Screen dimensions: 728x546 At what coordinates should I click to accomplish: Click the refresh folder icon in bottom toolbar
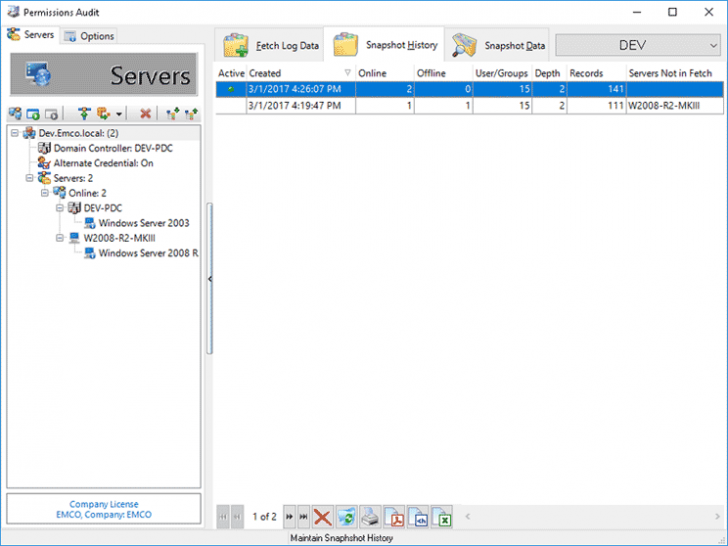click(346, 517)
